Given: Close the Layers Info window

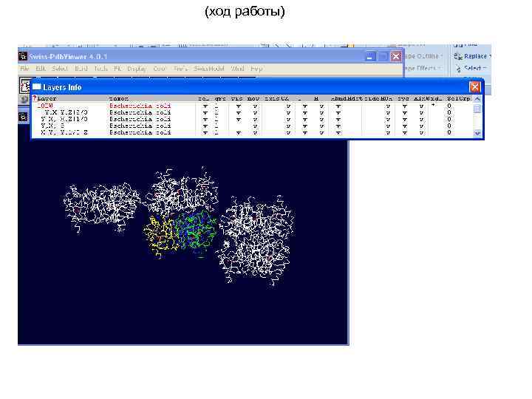Looking at the screenshot, I should 474,87.
